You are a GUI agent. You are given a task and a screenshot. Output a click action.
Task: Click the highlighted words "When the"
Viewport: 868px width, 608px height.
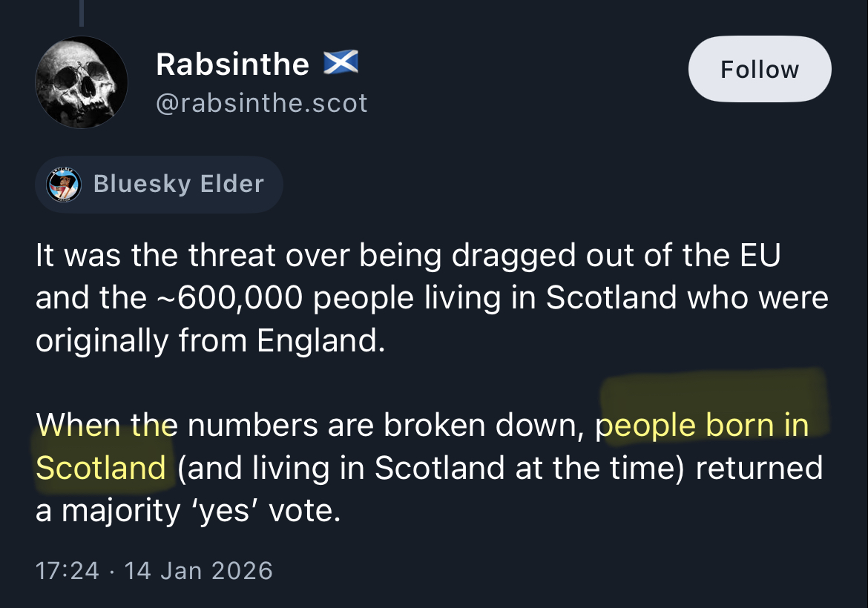tap(106, 426)
